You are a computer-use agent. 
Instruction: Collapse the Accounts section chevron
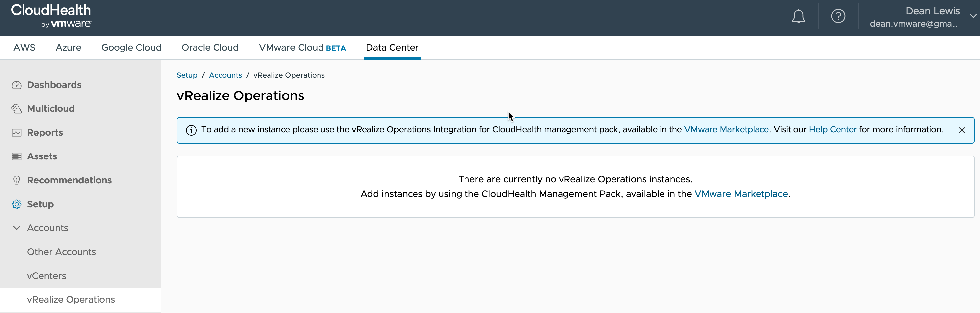[x=16, y=228]
